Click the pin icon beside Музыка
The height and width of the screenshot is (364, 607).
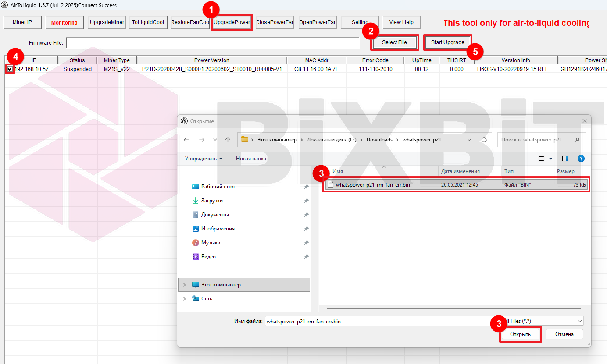tap(306, 243)
